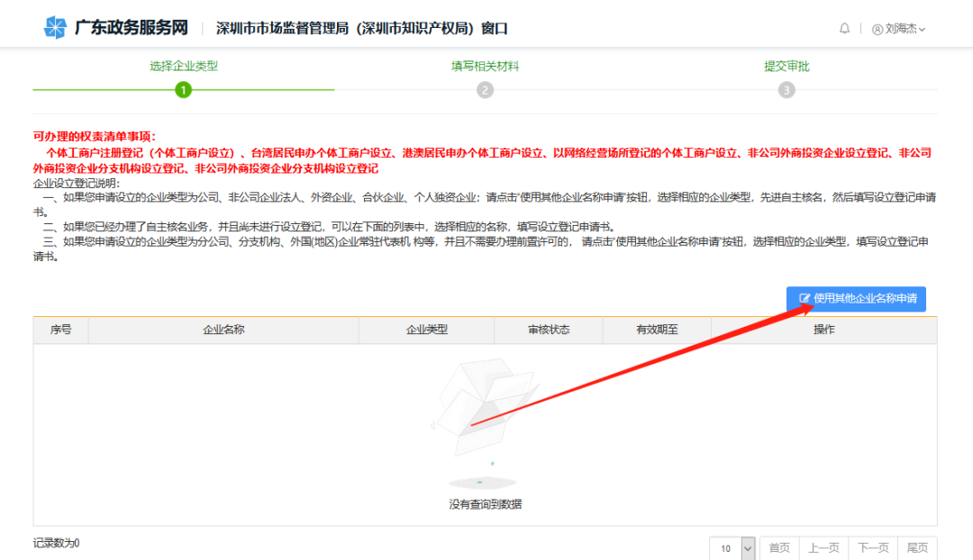Click the 尾页 last page button
The width and height of the screenshot is (973, 560).
918,547
